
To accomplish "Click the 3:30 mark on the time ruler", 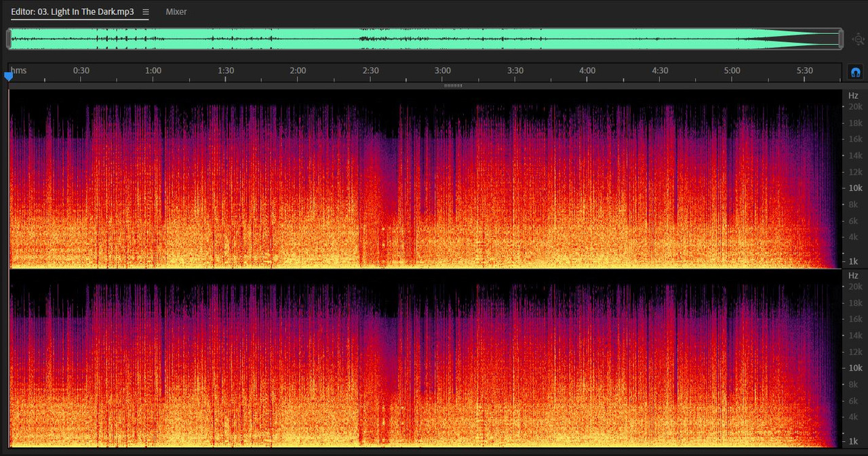I will click(515, 70).
